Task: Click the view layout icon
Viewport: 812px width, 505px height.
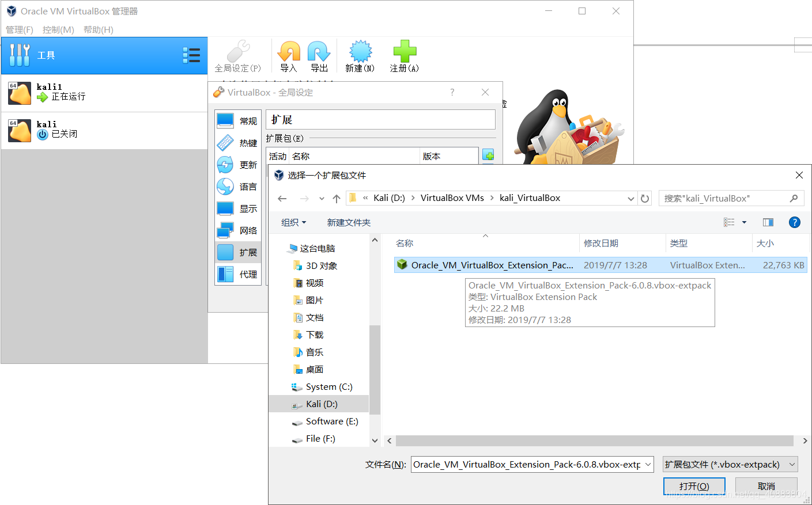Action: (729, 222)
